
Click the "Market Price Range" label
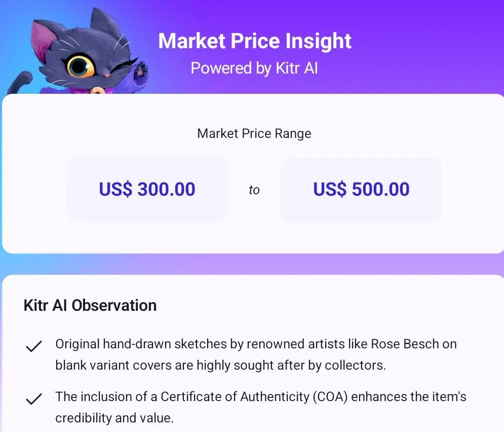[254, 133]
